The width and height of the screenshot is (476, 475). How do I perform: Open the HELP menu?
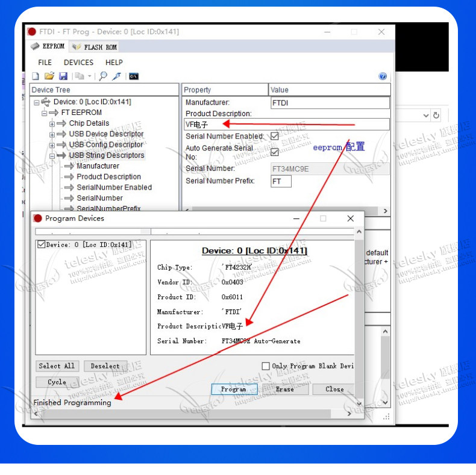[114, 63]
